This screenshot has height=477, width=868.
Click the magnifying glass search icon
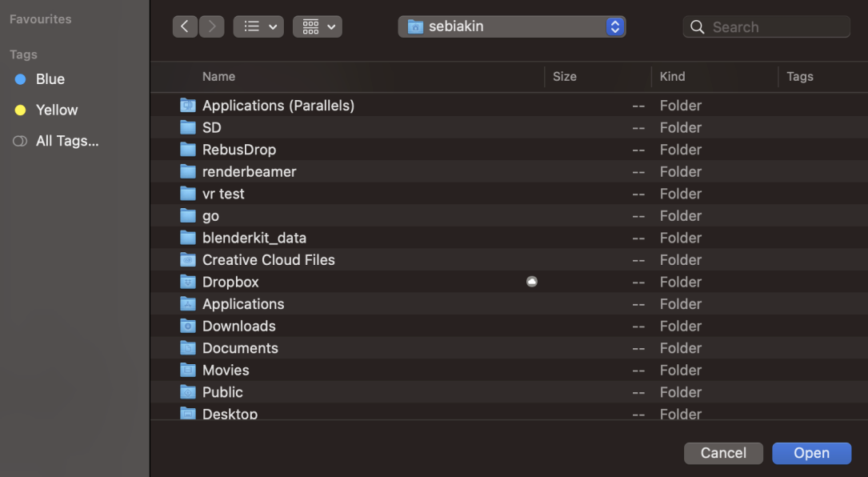click(698, 27)
